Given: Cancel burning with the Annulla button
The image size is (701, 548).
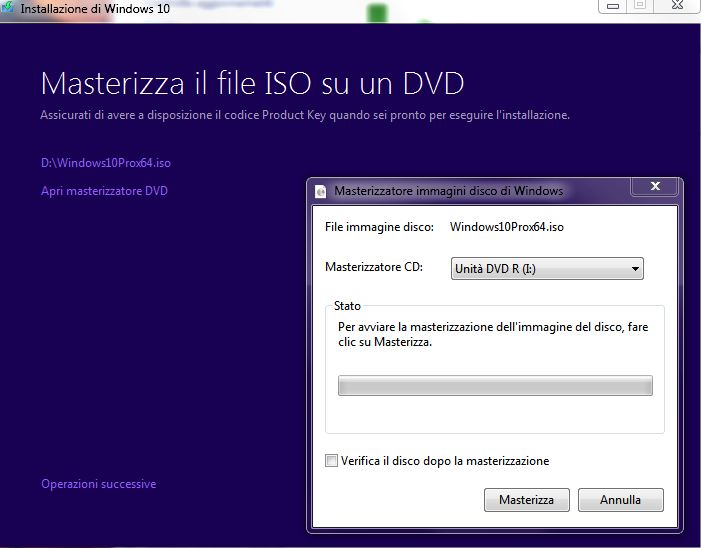Looking at the screenshot, I should click(621, 500).
